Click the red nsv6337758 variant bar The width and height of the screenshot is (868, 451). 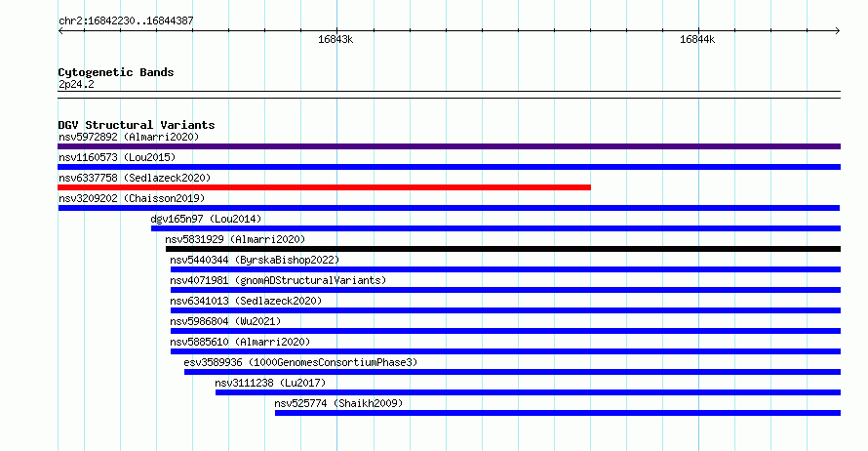coord(325,187)
